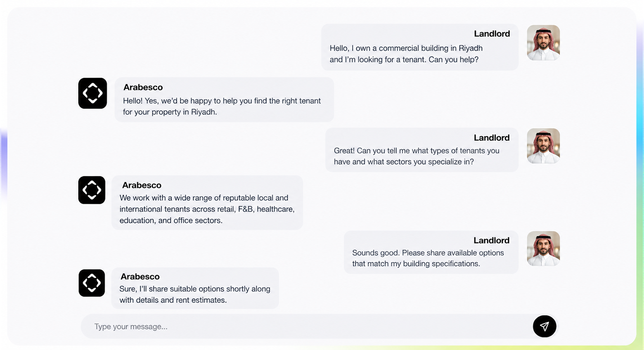644x350 pixels.
Task: Click Landlord avatar beside the building specifications message
Action: coord(543,248)
